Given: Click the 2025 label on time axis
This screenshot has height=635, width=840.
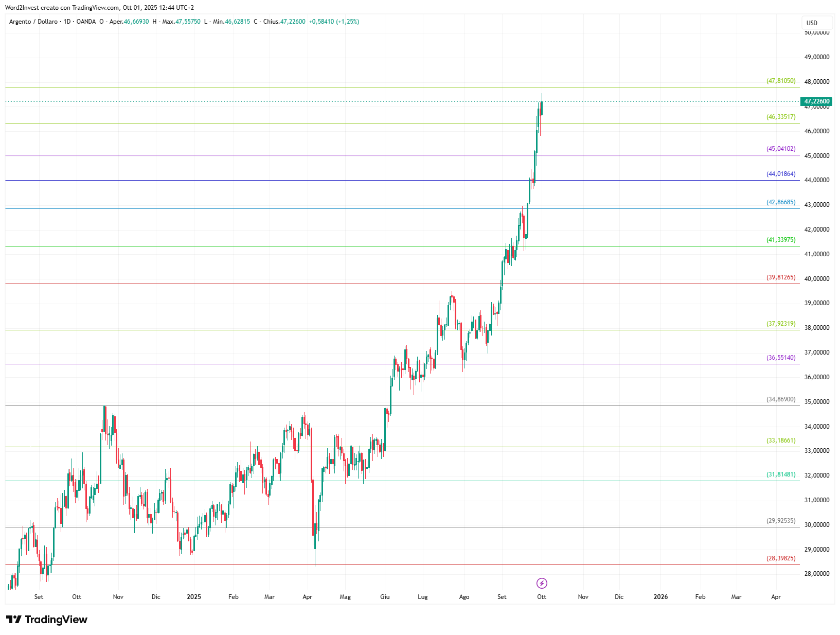Looking at the screenshot, I should coord(194,597).
